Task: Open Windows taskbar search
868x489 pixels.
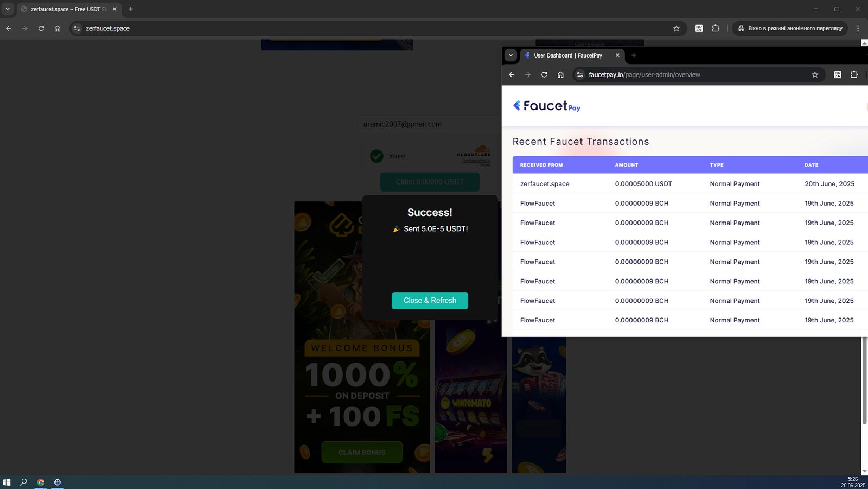Action: [23, 482]
